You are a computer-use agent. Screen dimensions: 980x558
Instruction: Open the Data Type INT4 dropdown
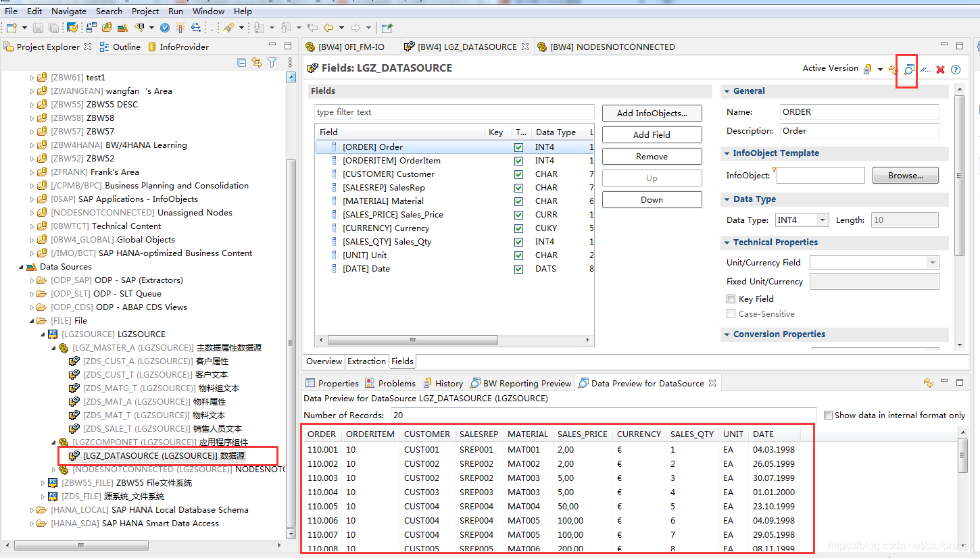[823, 220]
